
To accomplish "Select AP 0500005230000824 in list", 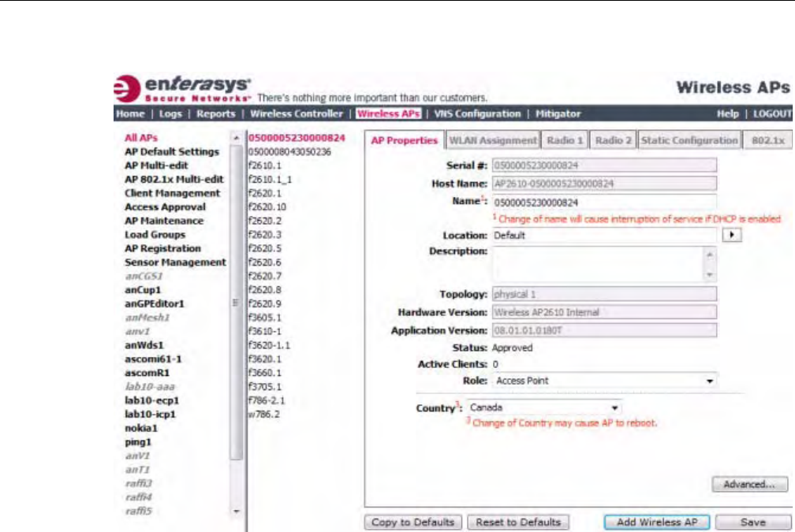I will pos(297,138).
